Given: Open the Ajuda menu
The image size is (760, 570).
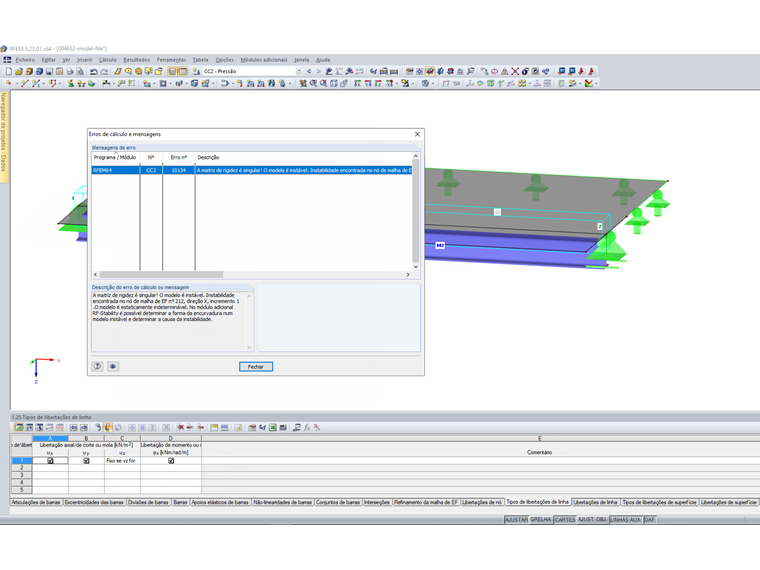Looking at the screenshot, I should 323,60.
